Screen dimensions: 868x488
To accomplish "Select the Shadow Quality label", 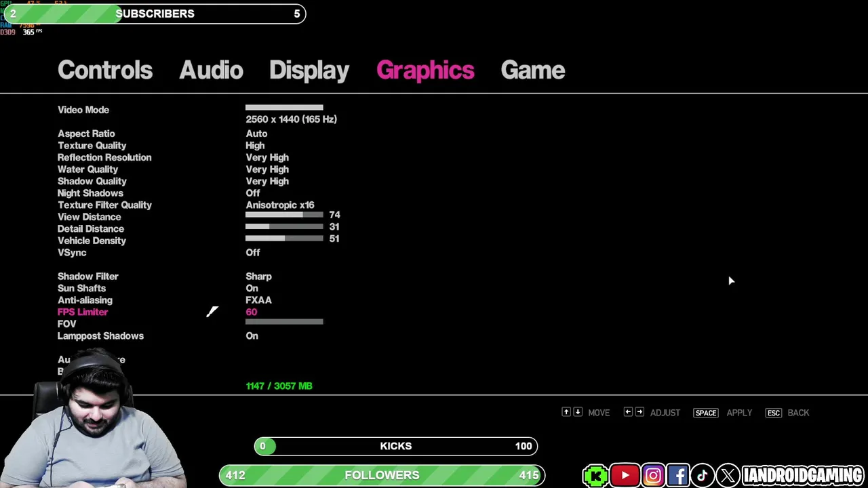I will [x=92, y=181].
